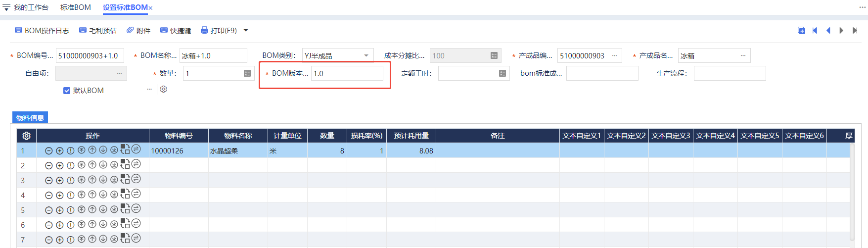Open the BOM操作日志 log
This screenshot has height=248, width=868.
click(x=42, y=31)
